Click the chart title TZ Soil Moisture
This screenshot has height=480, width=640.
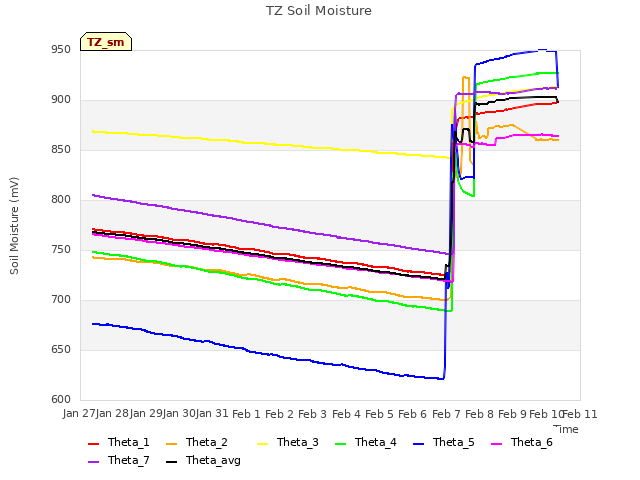319,11
